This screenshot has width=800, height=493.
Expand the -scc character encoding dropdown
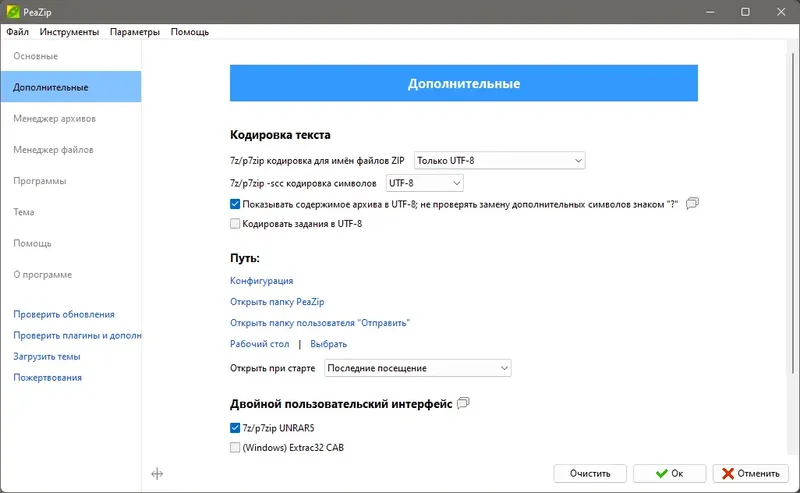[424, 183]
